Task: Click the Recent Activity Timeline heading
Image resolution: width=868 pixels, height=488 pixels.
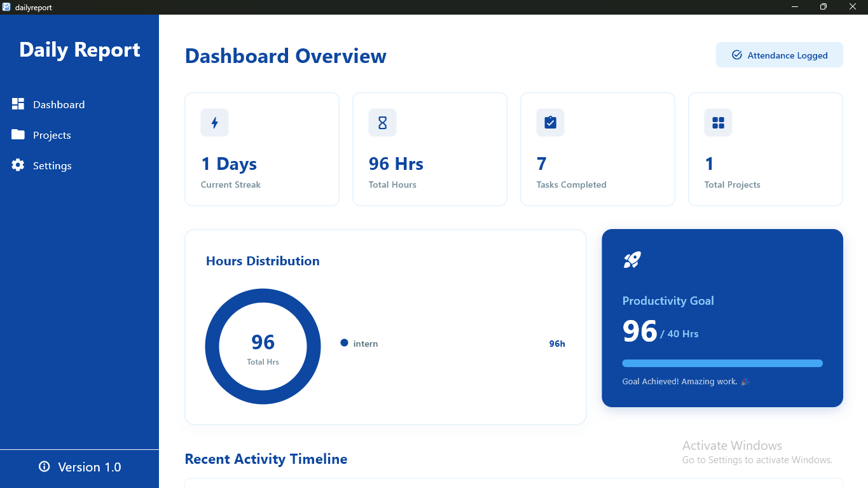Action: (x=266, y=459)
